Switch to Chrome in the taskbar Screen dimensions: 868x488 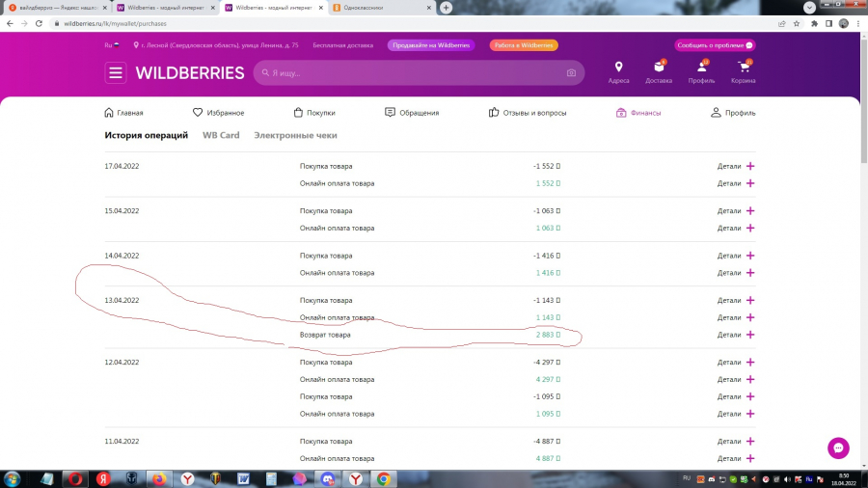coord(383,479)
